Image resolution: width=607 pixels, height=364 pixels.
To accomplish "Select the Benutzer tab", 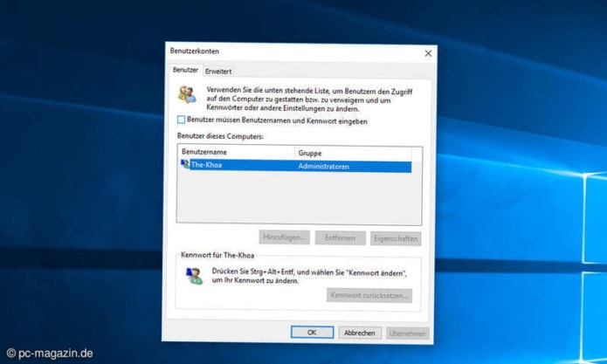I will pos(185,70).
